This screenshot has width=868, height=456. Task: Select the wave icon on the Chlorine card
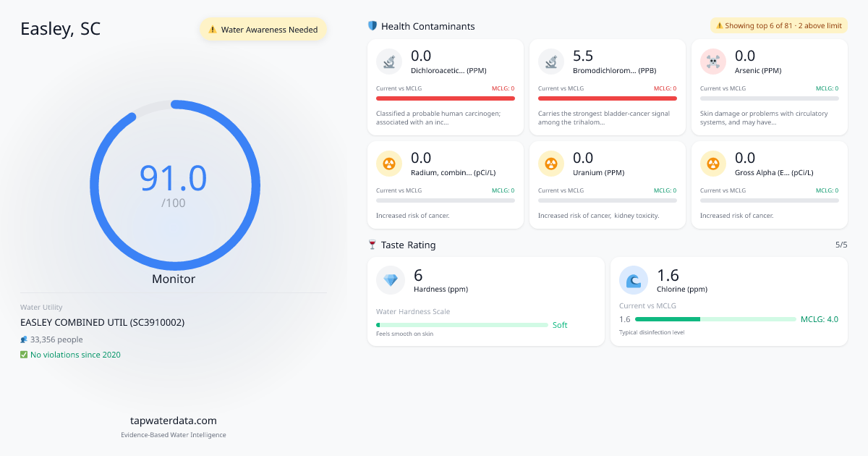[x=634, y=280]
